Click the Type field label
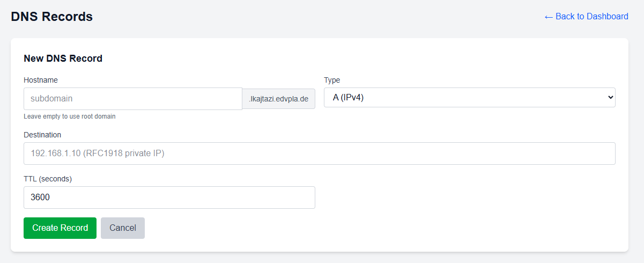The image size is (644, 263). 332,80
